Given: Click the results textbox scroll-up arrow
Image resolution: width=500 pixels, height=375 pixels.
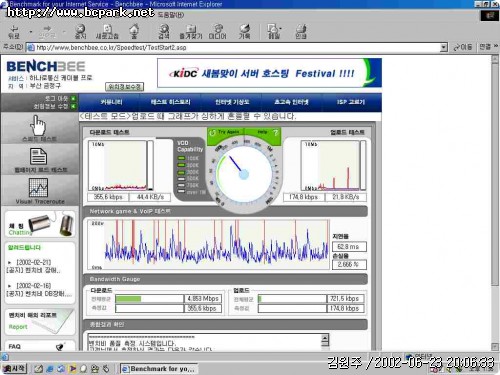Looking at the screenshot, I should click(325, 338).
